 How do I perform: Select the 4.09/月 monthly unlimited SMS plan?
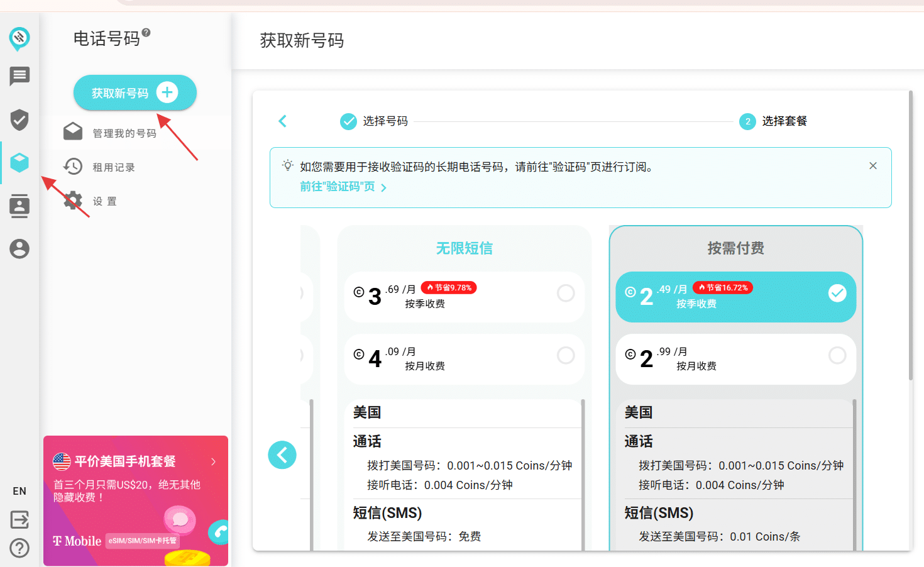(465, 359)
